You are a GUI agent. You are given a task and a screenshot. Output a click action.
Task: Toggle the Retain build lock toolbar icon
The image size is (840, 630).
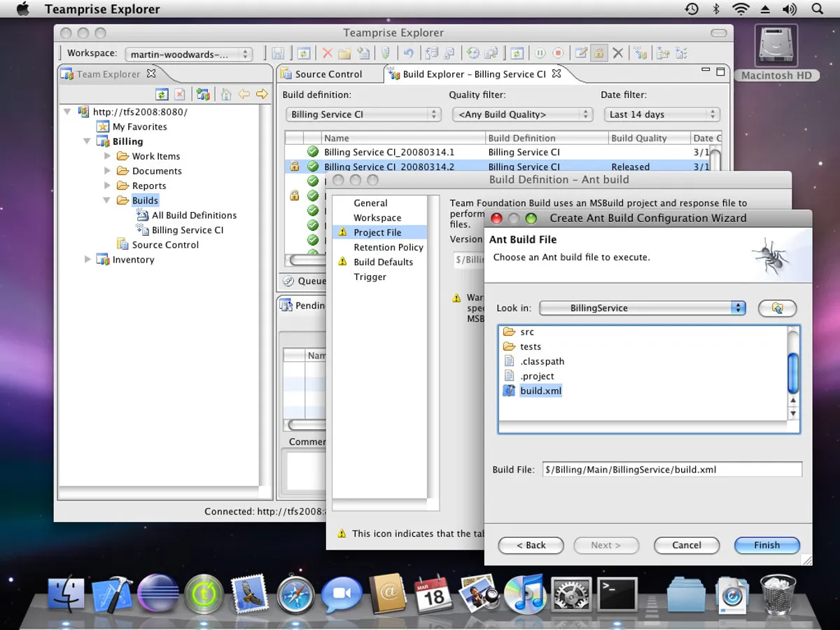click(x=598, y=53)
